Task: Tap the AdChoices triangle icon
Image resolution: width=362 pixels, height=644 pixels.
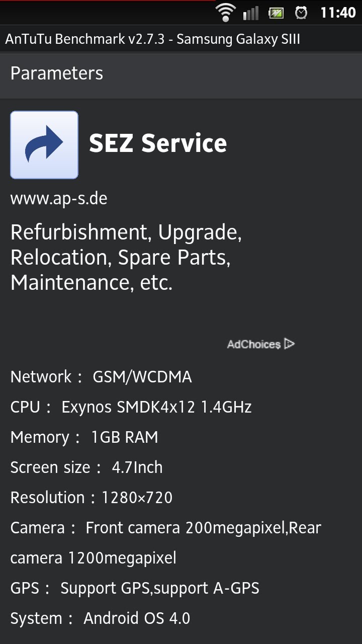Action: pyautogui.click(x=289, y=344)
